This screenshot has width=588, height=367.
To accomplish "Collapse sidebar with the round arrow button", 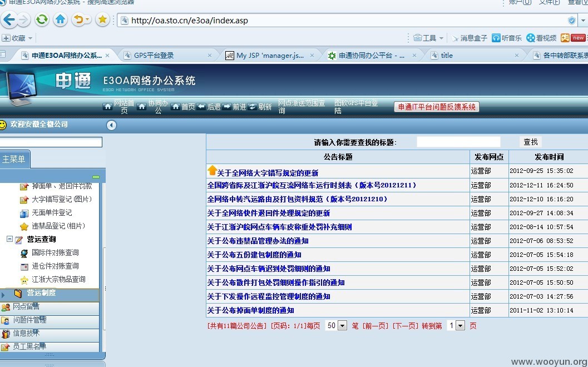I will [111, 125].
